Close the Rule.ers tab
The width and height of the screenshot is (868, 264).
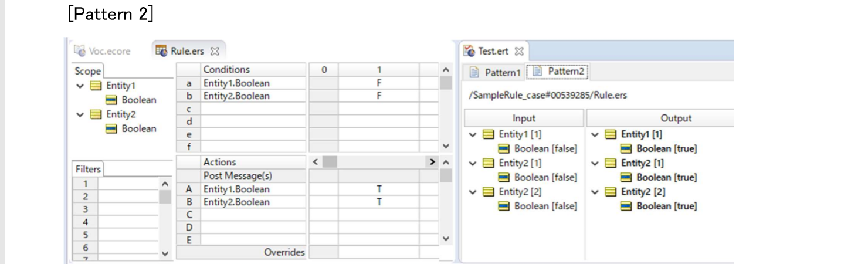pyautogui.click(x=215, y=51)
